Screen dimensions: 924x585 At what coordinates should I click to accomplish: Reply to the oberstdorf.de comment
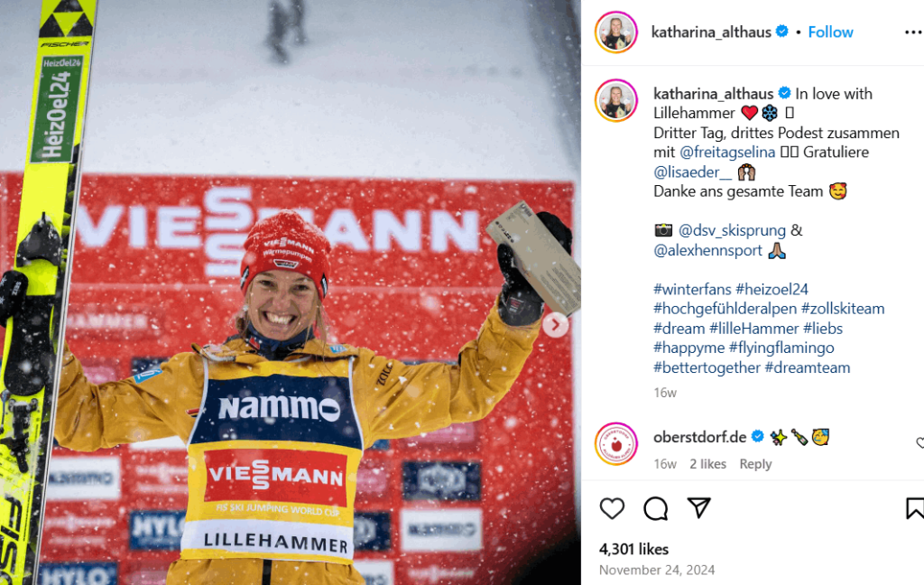(755, 464)
